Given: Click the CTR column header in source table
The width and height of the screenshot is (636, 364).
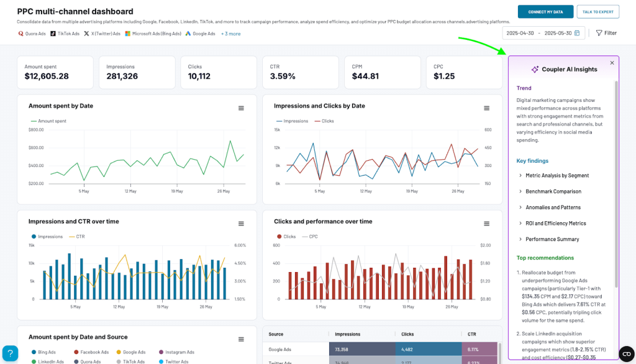Looking at the screenshot, I should click(473, 334).
